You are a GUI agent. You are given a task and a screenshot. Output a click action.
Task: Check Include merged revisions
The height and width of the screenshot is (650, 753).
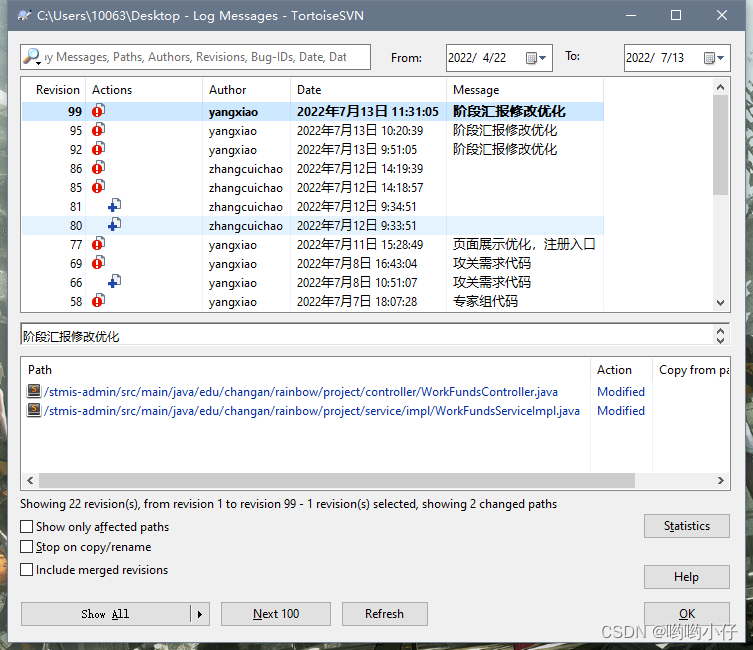27,569
